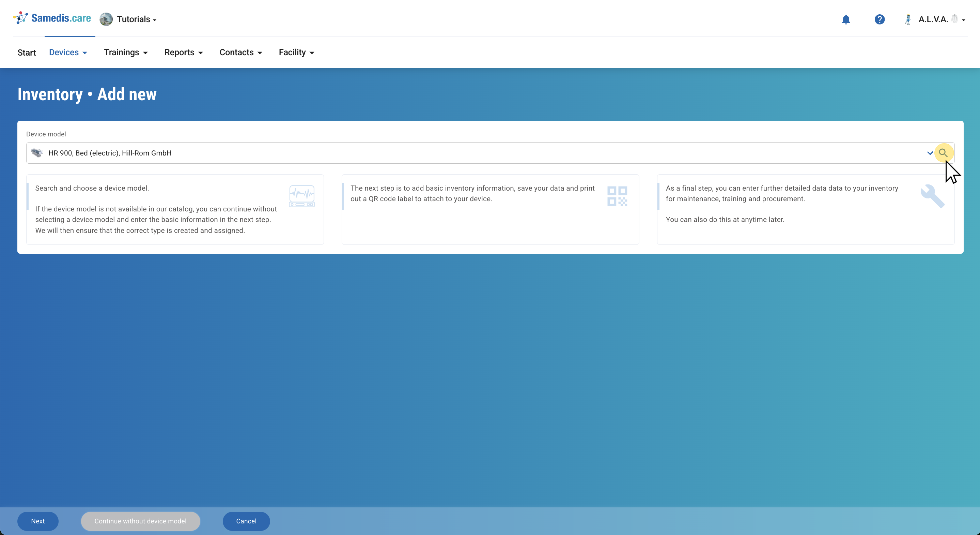Click the Cancel button
Viewport: 980px width, 535px height.
click(246, 521)
